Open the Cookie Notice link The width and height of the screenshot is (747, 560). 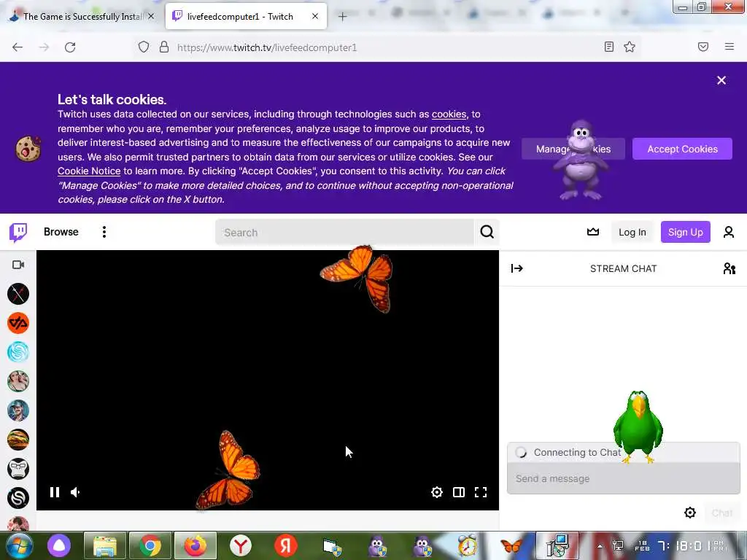pyautogui.click(x=89, y=171)
